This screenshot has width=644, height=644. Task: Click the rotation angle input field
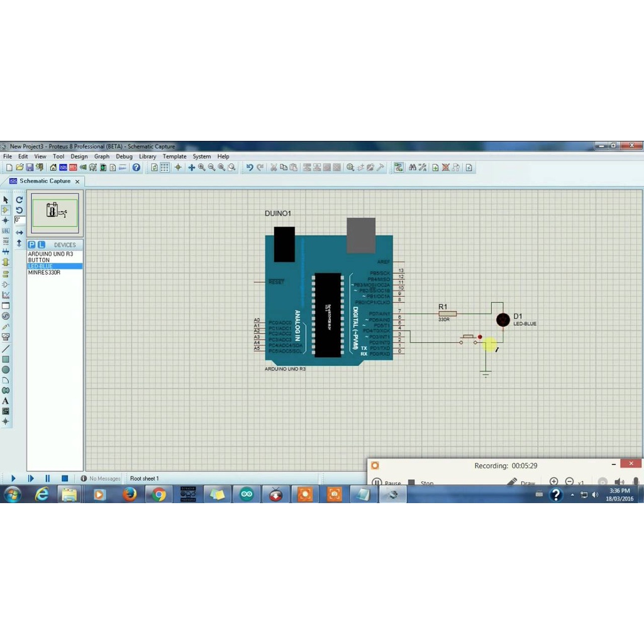pos(19,219)
